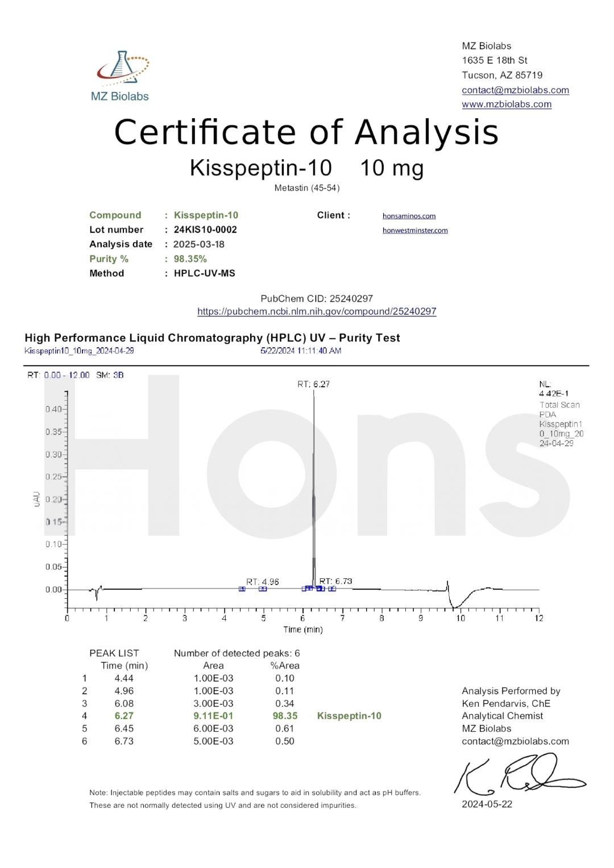The image size is (614, 868).
Task: Click the lot number value 24KIS10-0002
Action: [x=205, y=229]
